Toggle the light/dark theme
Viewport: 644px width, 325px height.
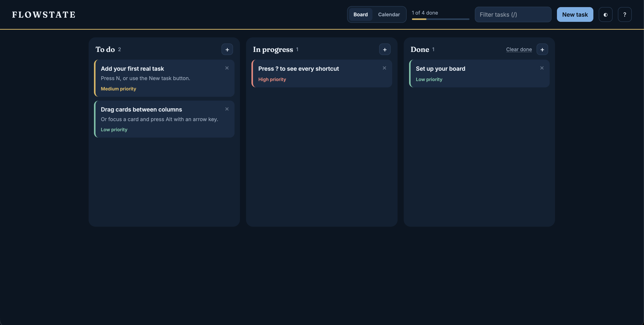pos(605,15)
